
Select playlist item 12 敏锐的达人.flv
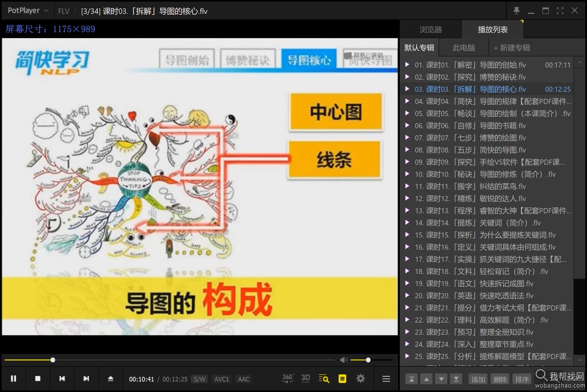(487, 198)
